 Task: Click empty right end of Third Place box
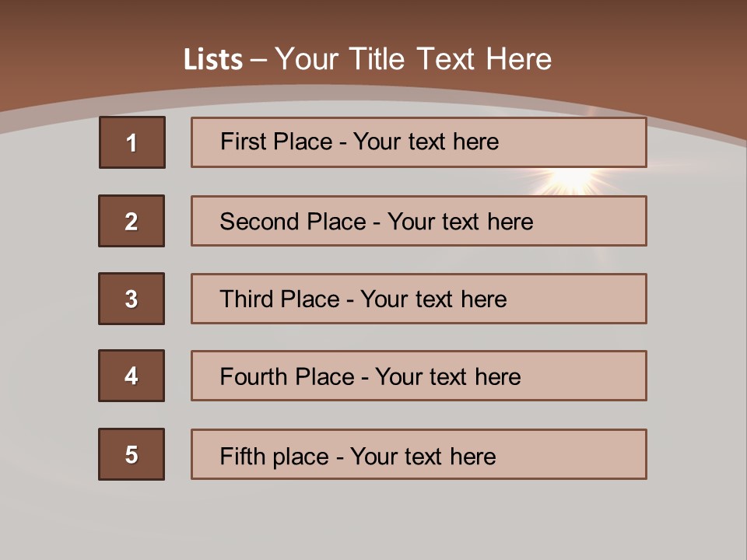591,299
